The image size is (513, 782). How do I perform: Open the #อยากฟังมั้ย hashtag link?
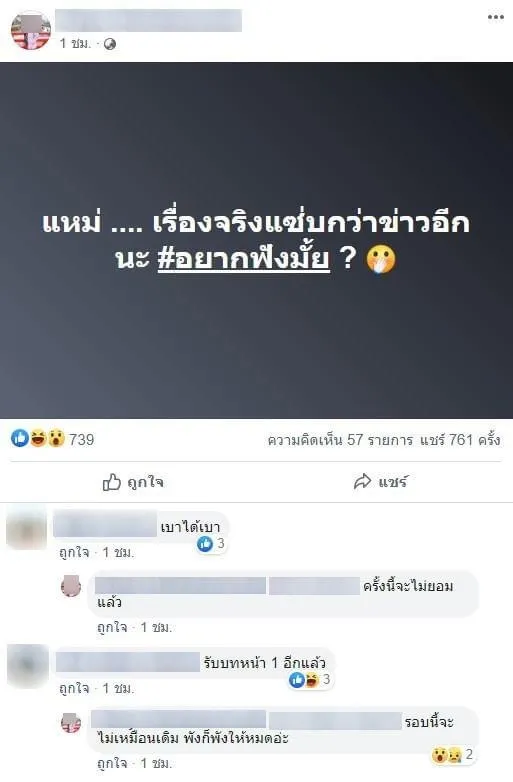coord(244,259)
